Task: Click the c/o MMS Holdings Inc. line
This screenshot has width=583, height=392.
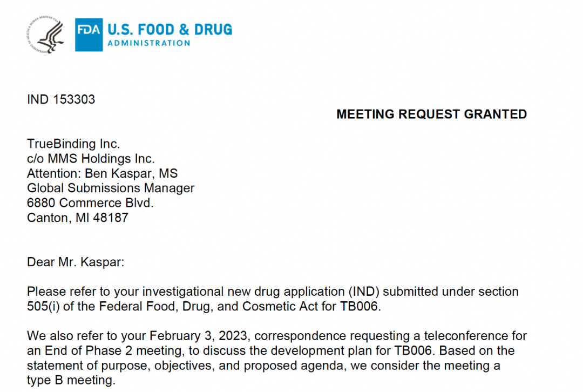Action: (x=91, y=159)
